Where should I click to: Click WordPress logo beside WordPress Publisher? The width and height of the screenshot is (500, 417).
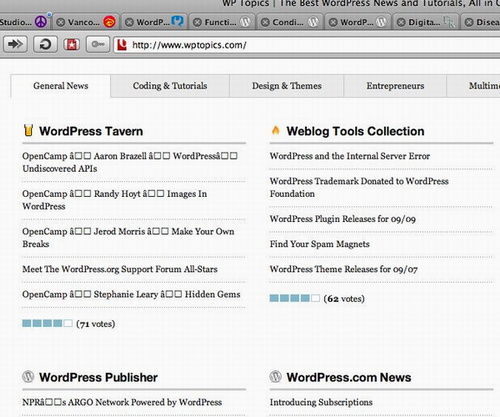[x=28, y=377]
